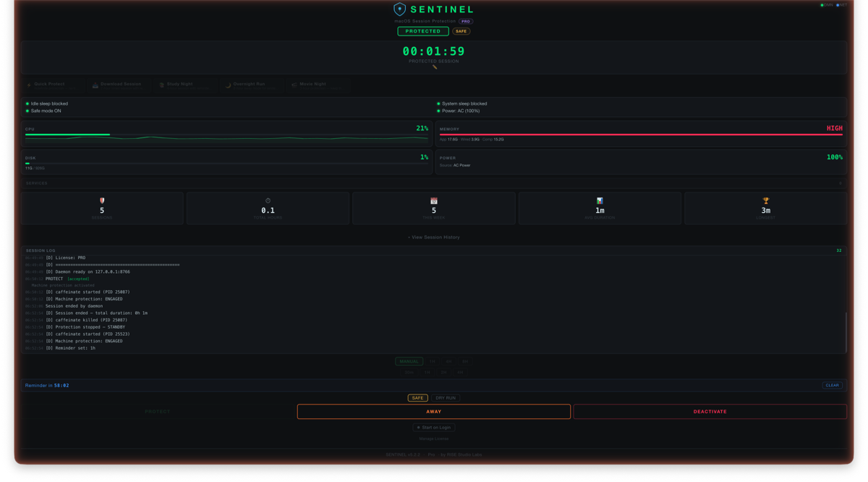Click the Longest trophy icon

click(x=765, y=200)
